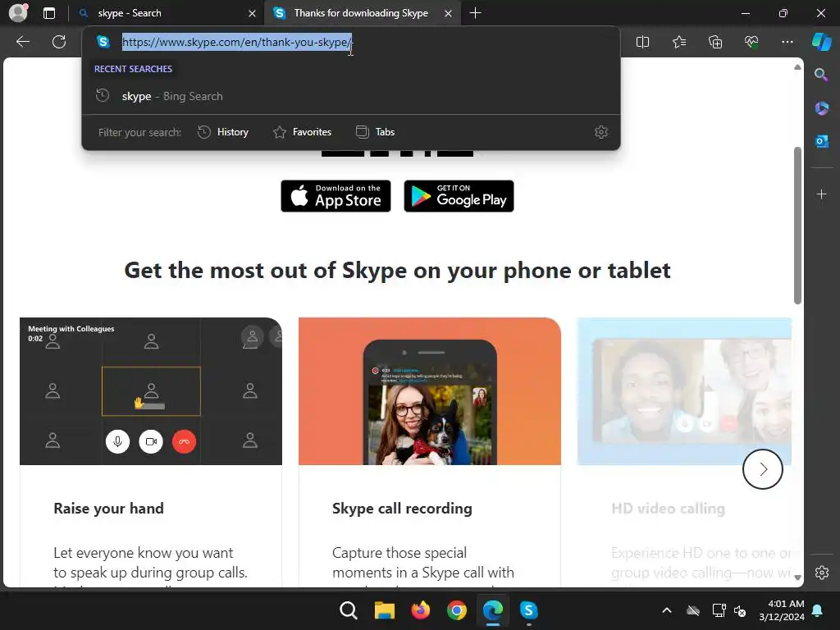This screenshot has width=840, height=630.
Task: Reload the page with refresh icon
Action: [59, 42]
